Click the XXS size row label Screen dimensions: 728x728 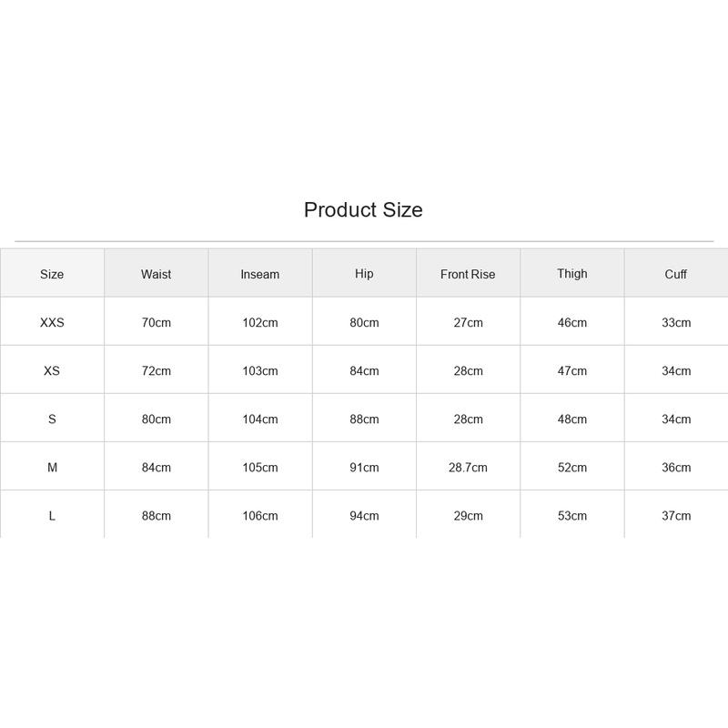(52, 322)
